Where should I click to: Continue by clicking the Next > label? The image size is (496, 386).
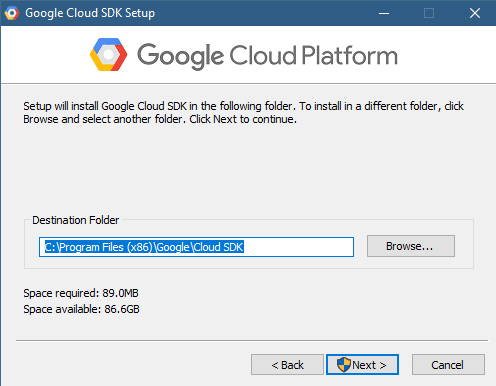(369, 365)
